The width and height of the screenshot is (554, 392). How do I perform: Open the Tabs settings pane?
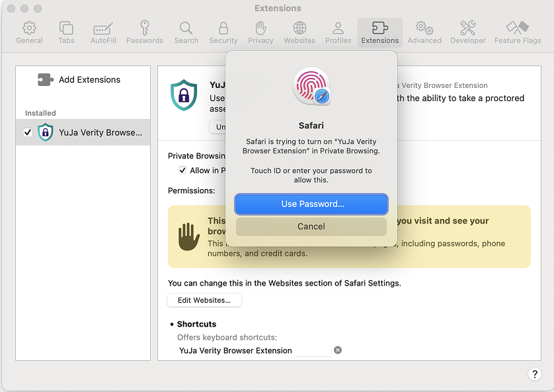click(x=66, y=32)
